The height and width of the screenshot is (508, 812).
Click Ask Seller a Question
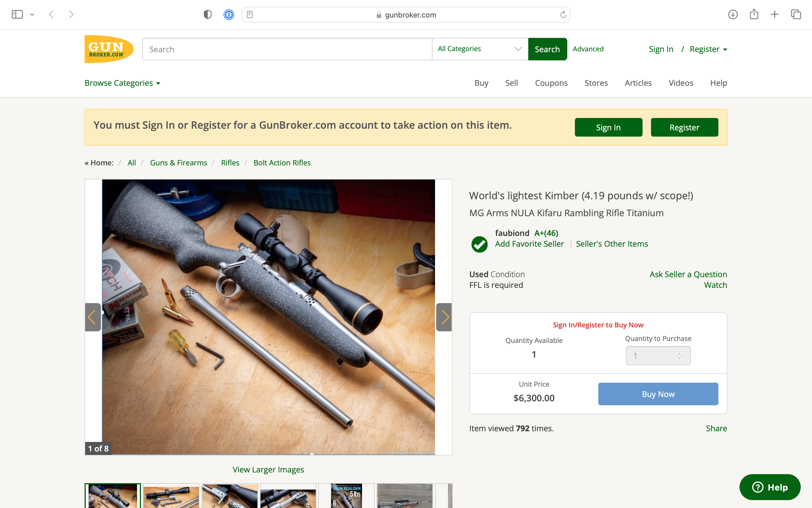coord(689,274)
